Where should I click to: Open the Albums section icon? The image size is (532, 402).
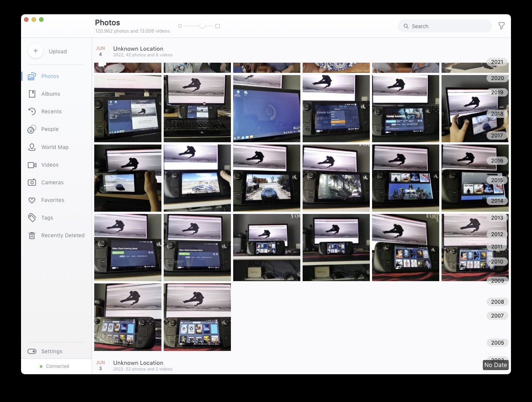click(x=32, y=94)
